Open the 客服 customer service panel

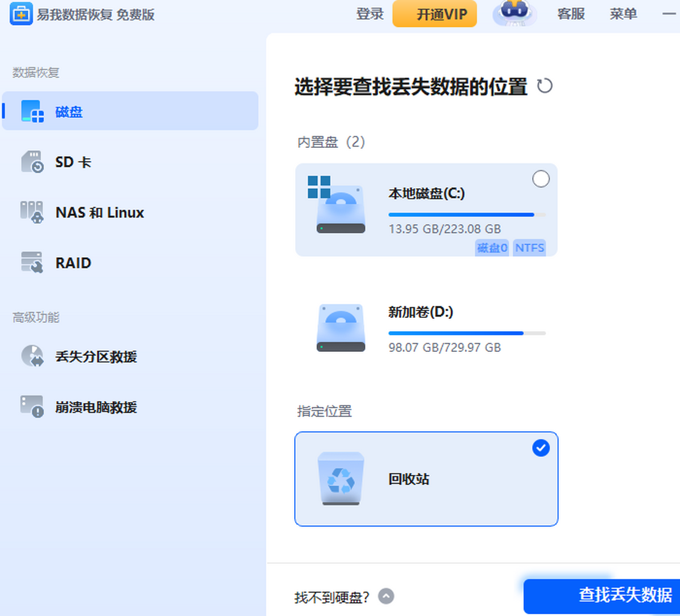(x=571, y=14)
